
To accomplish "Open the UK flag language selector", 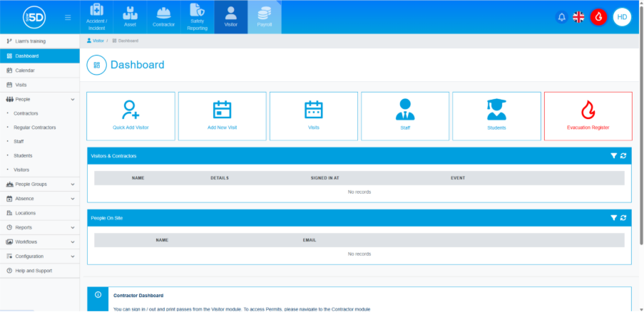I will [578, 17].
